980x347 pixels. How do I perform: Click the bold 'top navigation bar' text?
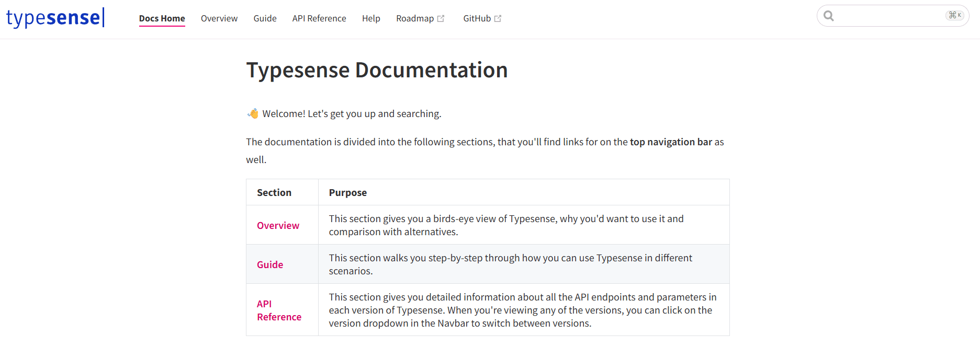[x=671, y=142]
